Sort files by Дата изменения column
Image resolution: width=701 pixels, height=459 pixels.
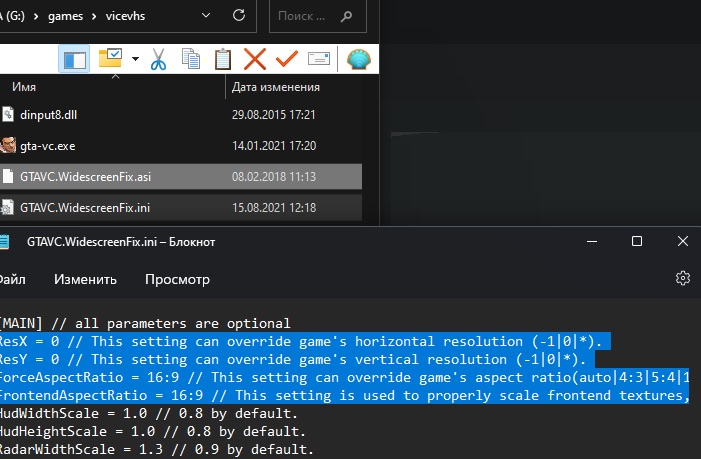[x=275, y=88]
